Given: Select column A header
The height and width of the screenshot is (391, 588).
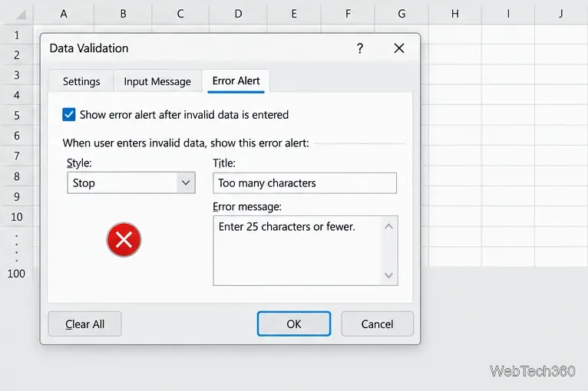Looking at the screenshot, I should (x=64, y=14).
